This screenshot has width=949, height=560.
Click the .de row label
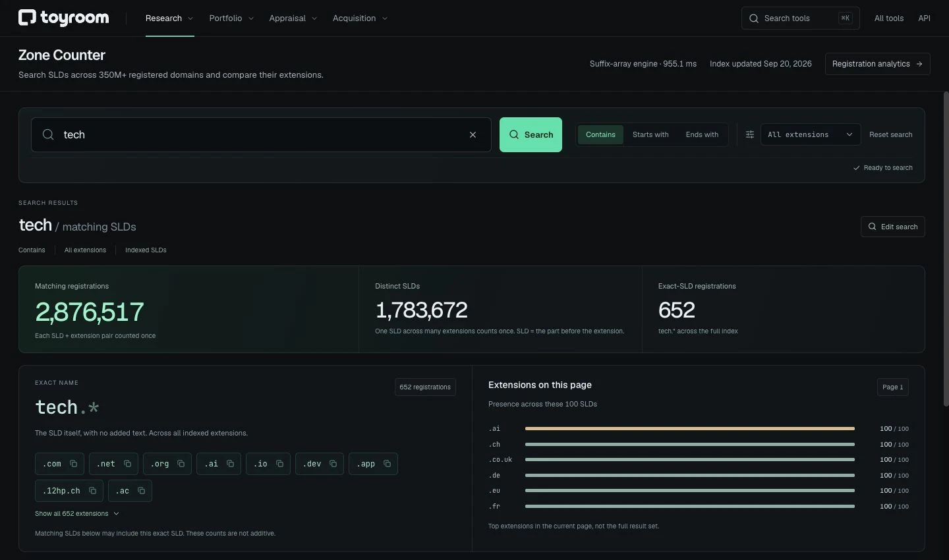[494, 476]
